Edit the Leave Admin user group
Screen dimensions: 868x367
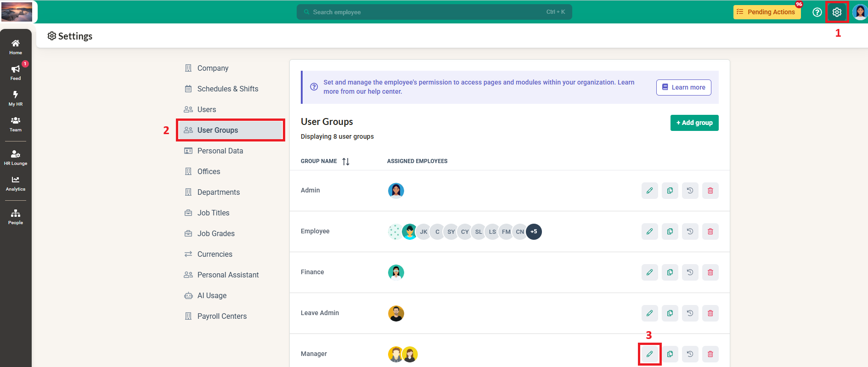[649, 313]
